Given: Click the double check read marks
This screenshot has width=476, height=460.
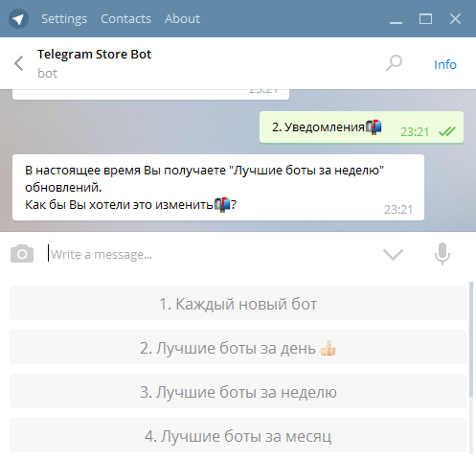Looking at the screenshot, I should tap(447, 131).
